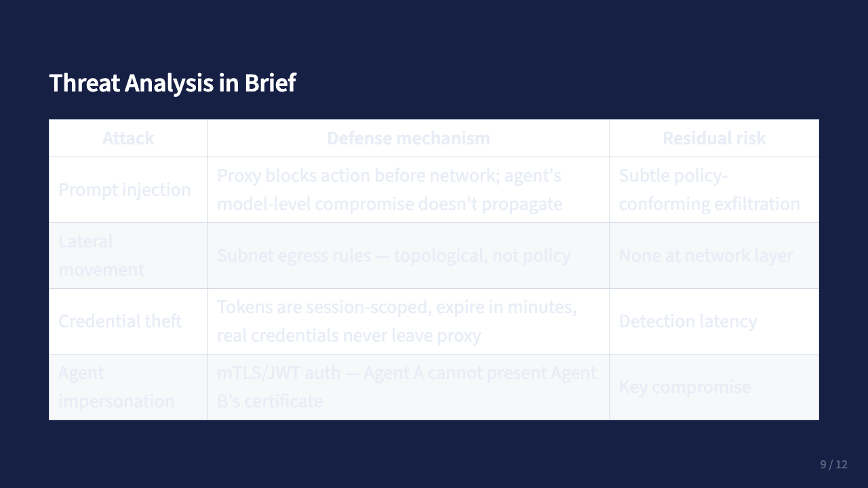Select the 'Subtle policy-conforming exfiltration' cell
The height and width of the screenshot is (488, 868).
[709, 190]
